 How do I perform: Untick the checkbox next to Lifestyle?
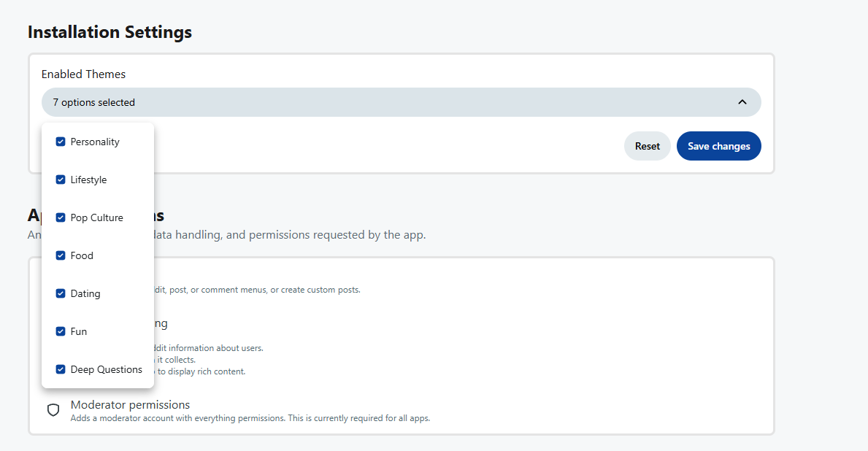pos(61,180)
